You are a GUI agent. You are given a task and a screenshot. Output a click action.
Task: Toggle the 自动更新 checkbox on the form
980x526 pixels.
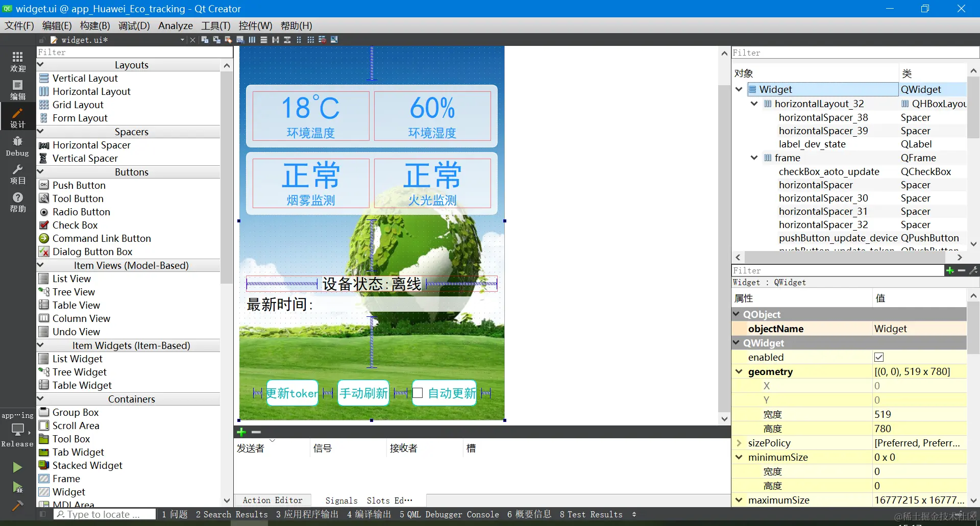coord(418,393)
